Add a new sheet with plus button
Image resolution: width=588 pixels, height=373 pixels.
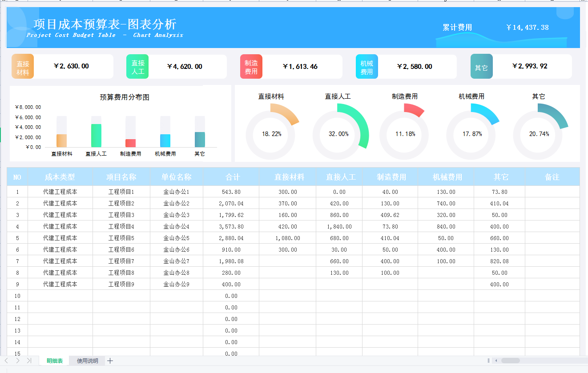tap(110, 361)
